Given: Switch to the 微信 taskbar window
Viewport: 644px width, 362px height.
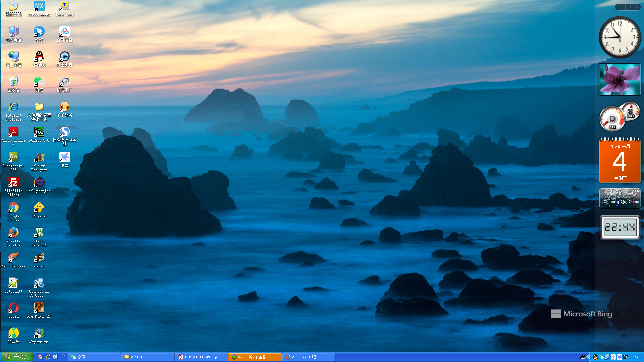Looking at the screenshot, I should (94, 357).
